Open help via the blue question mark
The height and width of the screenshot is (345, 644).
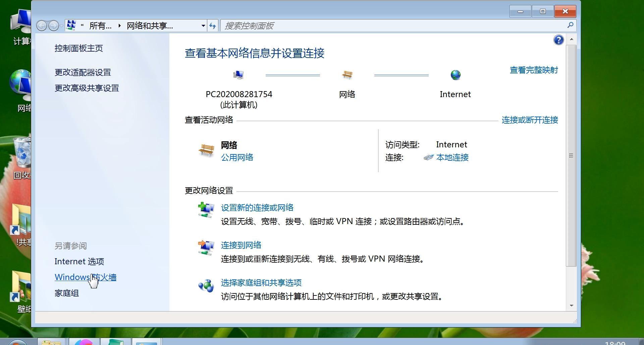coord(558,40)
